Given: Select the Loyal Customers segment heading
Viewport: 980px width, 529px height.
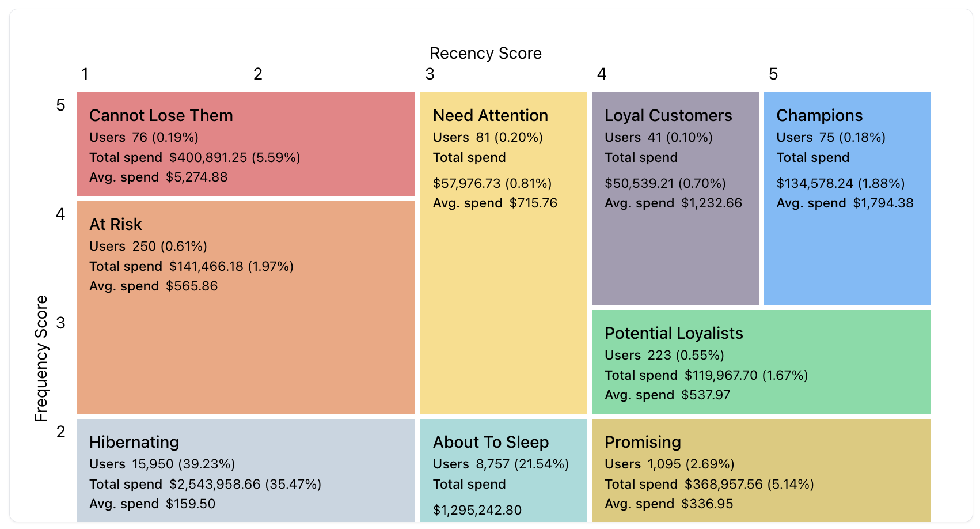Looking at the screenshot, I should (668, 116).
